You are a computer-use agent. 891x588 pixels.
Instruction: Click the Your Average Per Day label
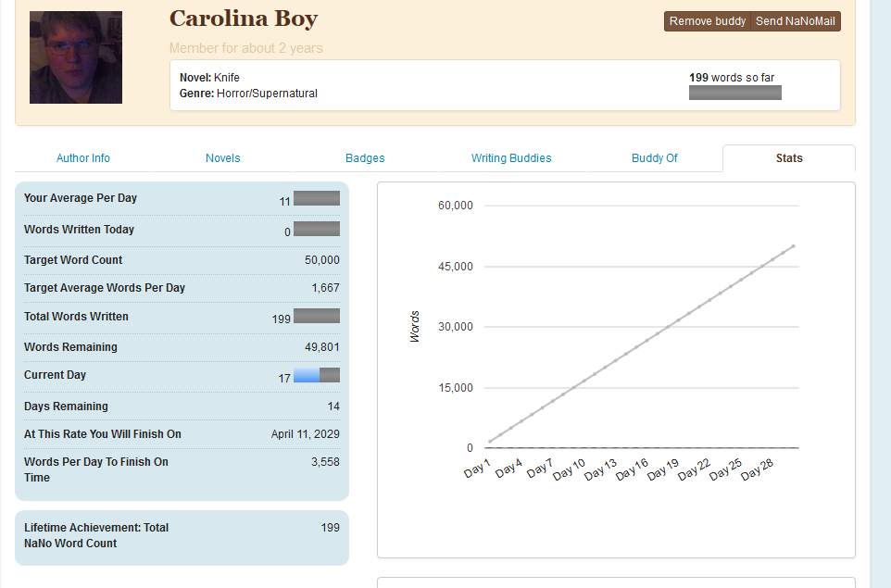pos(81,198)
